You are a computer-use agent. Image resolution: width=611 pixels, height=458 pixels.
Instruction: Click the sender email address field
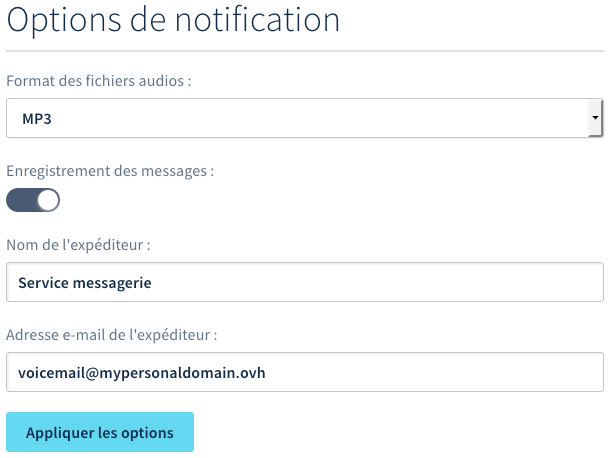pyautogui.click(x=305, y=371)
